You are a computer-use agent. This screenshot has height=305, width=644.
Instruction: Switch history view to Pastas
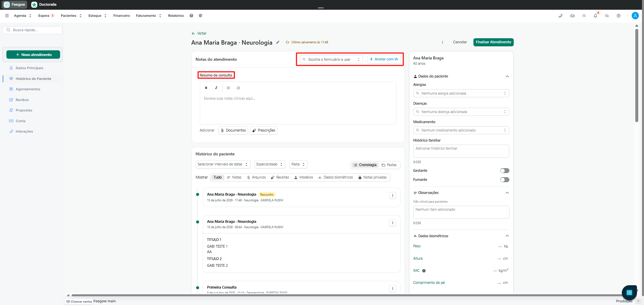389,165
